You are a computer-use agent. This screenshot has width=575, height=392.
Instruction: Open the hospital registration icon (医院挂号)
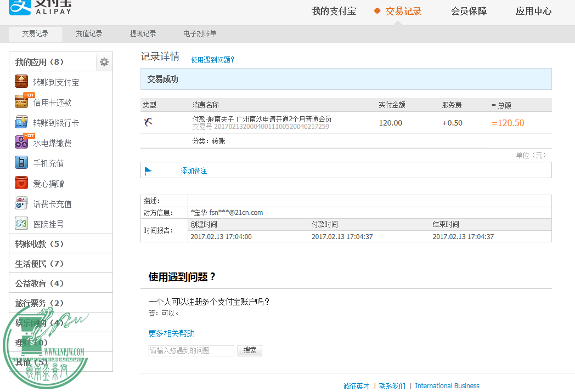pyautogui.click(x=21, y=224)
